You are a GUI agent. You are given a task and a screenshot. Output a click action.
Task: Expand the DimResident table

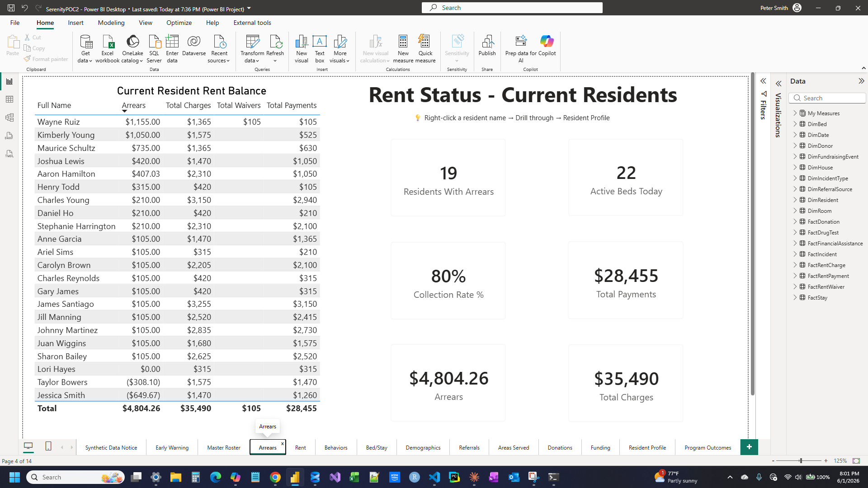(x=795, y=200)
